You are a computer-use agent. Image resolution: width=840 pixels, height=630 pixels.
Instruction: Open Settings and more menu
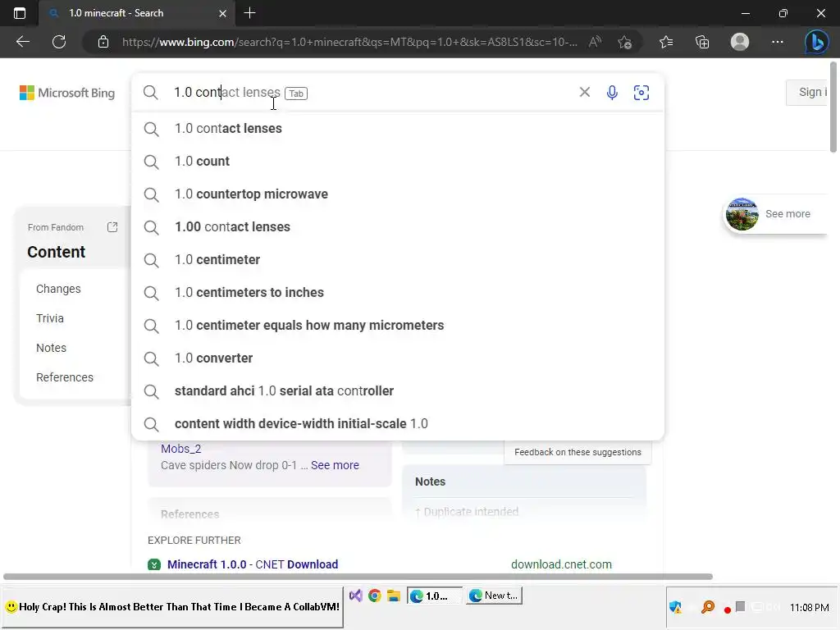pyautogui.click(x=778, y=42)
